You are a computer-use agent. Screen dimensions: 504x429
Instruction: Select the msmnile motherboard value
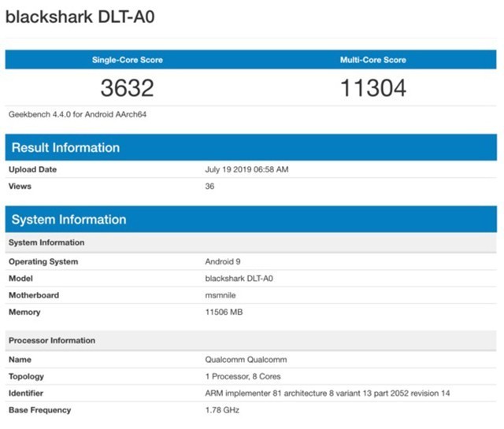coord(220,295)
